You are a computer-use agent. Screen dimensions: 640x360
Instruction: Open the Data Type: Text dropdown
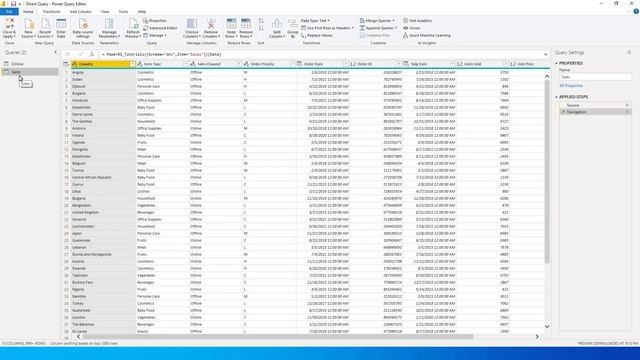[315, 20]
